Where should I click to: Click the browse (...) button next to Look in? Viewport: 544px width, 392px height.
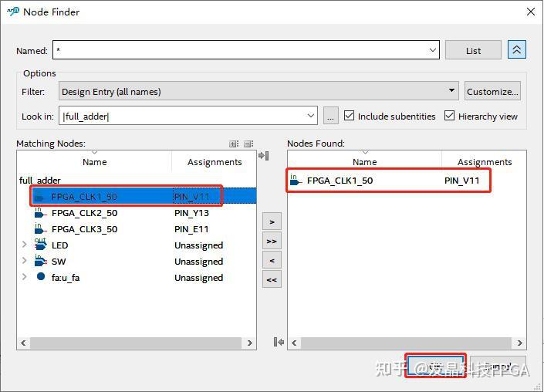pyautogui.click(x=330, y=116)
